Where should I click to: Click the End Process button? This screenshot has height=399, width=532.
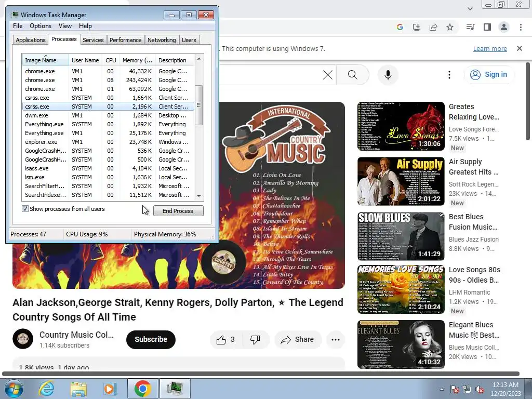tap(178, 211)
